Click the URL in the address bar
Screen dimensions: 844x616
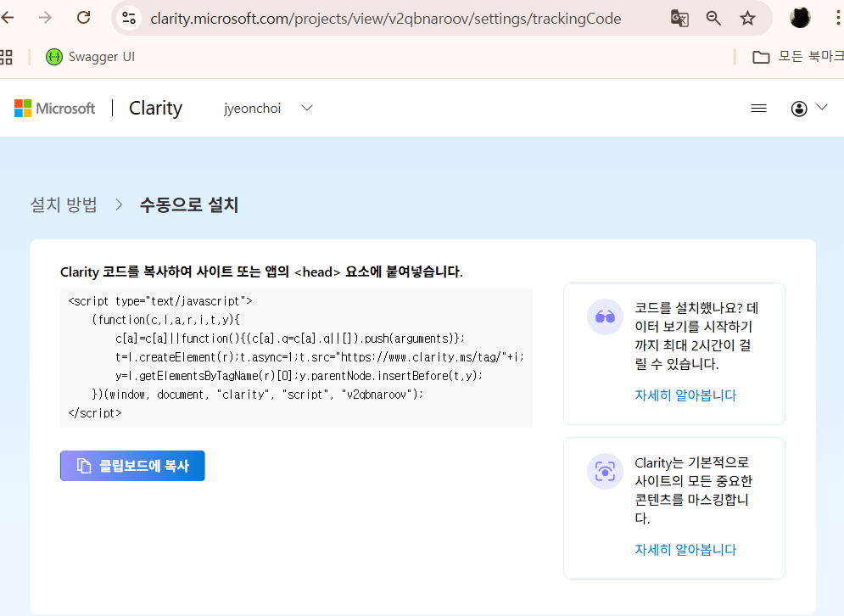click(385, 19)
